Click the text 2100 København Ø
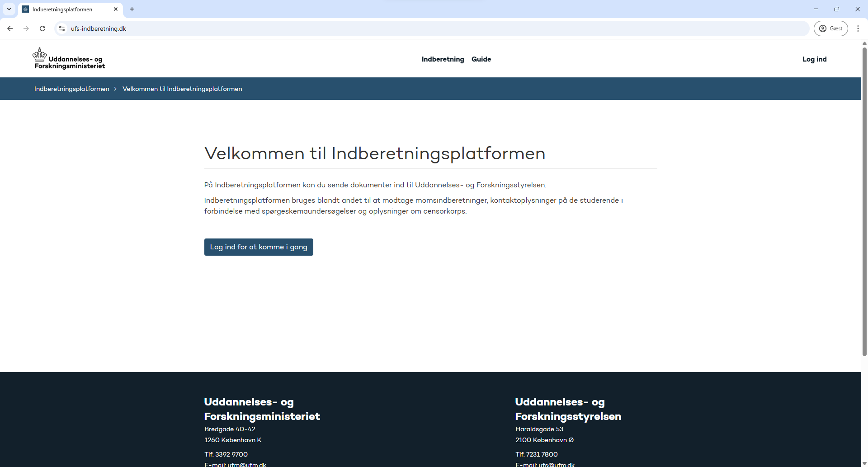Image resolution: width=868 pixels, height=467 pixels. pos(545,440)
